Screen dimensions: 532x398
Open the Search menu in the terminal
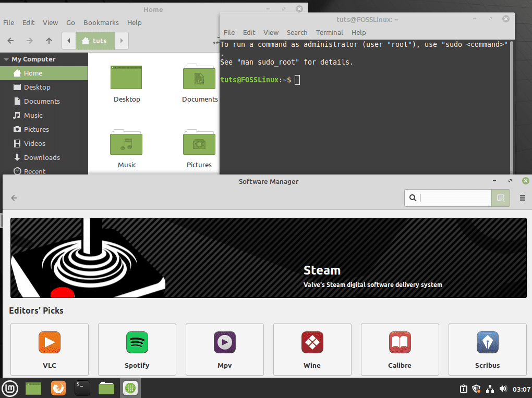[297, 32]
